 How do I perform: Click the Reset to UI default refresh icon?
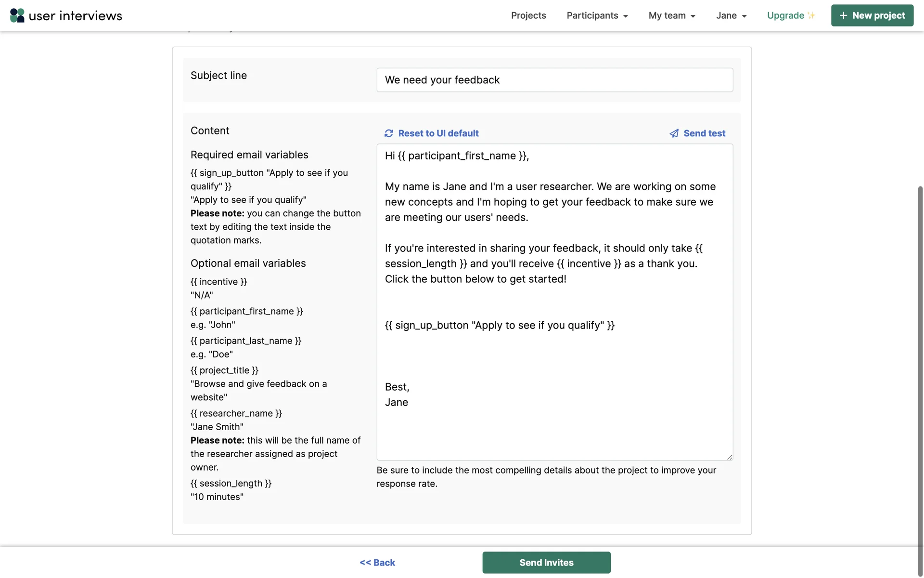(389, 133)
